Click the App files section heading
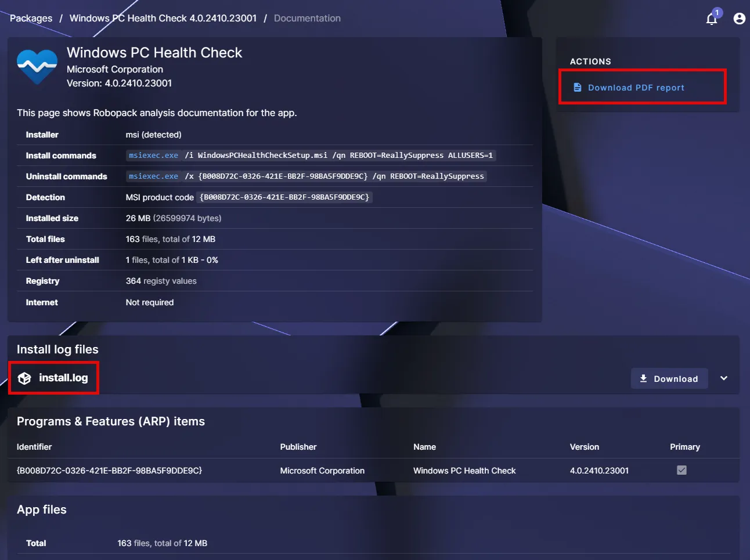The height and width of the screenshot is (560, 750). click(42, 510)
